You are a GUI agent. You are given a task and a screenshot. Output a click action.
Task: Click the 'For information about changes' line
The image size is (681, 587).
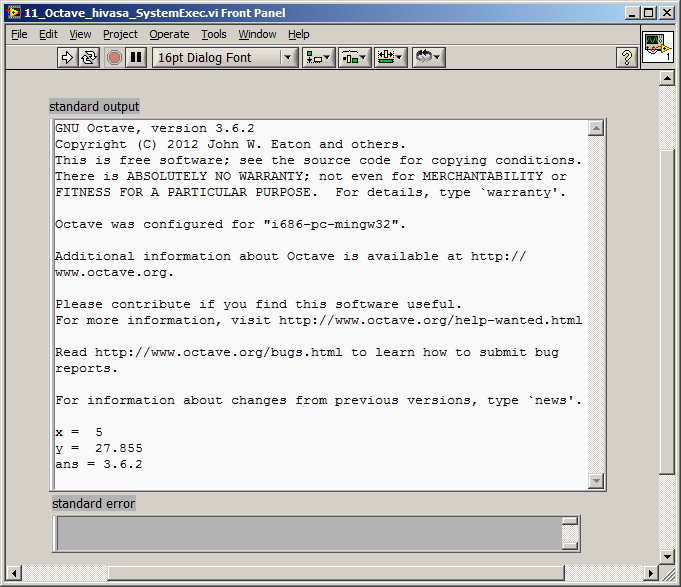point(318,400)
